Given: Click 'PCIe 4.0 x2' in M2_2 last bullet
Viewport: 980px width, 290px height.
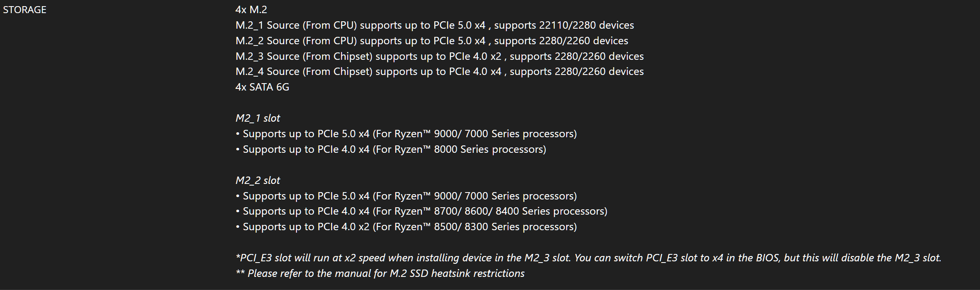Looking at the screenshot, I should [343, 227].
